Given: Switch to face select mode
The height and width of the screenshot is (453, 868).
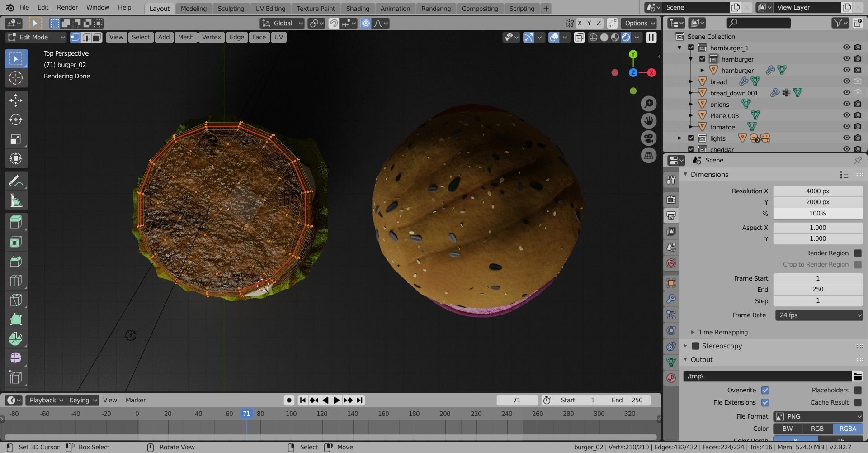Looking at the screenshot, I should [97, 37].
